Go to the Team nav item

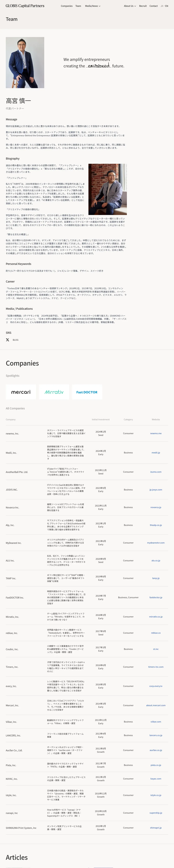tap(78, 6)
